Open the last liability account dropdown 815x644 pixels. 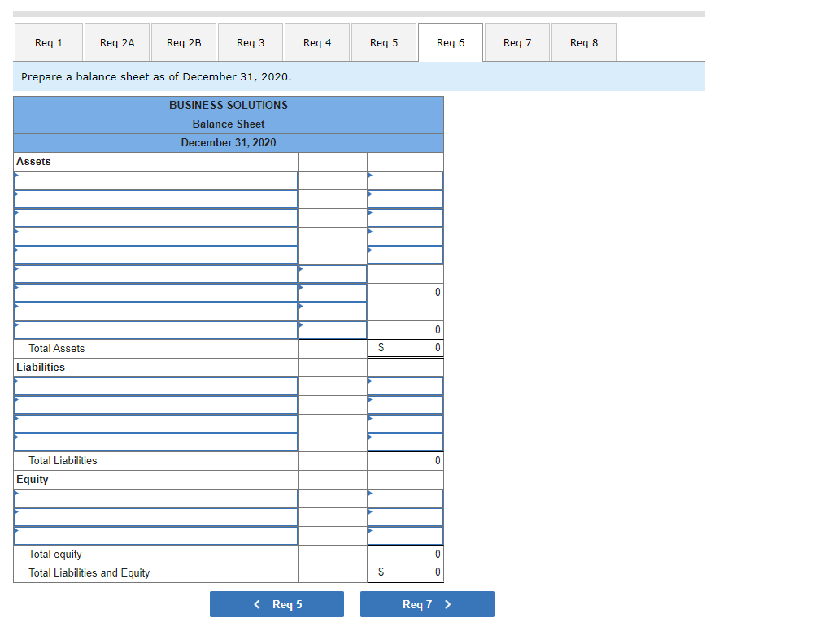click(x=155, y=442)
